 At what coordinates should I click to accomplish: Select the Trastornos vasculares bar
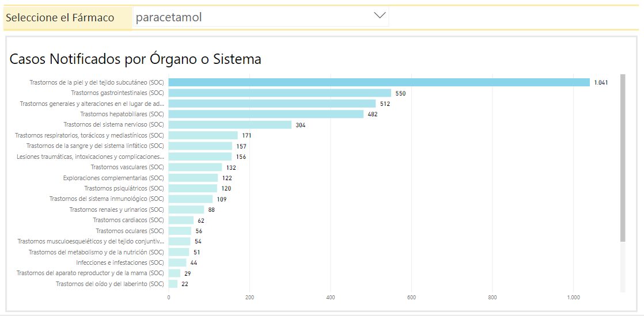[x=195, y=167]
